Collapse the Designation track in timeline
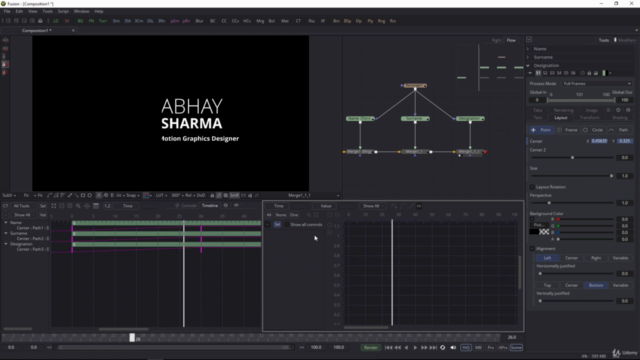Screen dimensions: 640x360 click(6, 244)
